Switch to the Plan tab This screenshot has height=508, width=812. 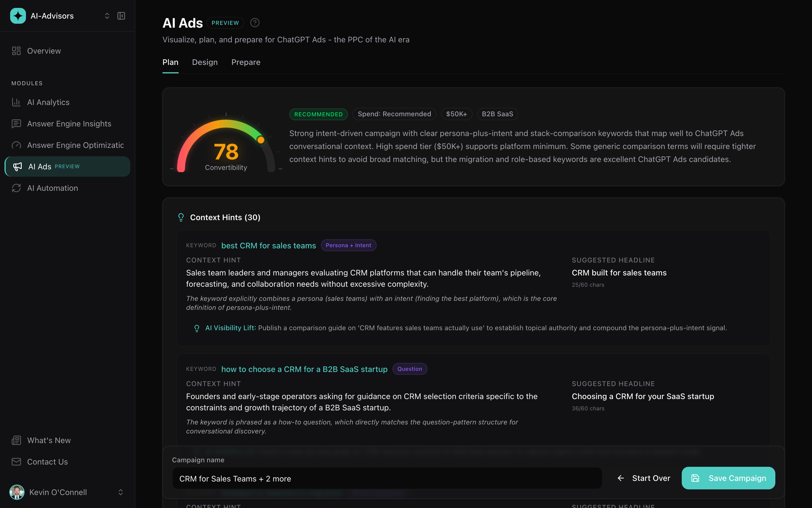click(x=171, y=62)
